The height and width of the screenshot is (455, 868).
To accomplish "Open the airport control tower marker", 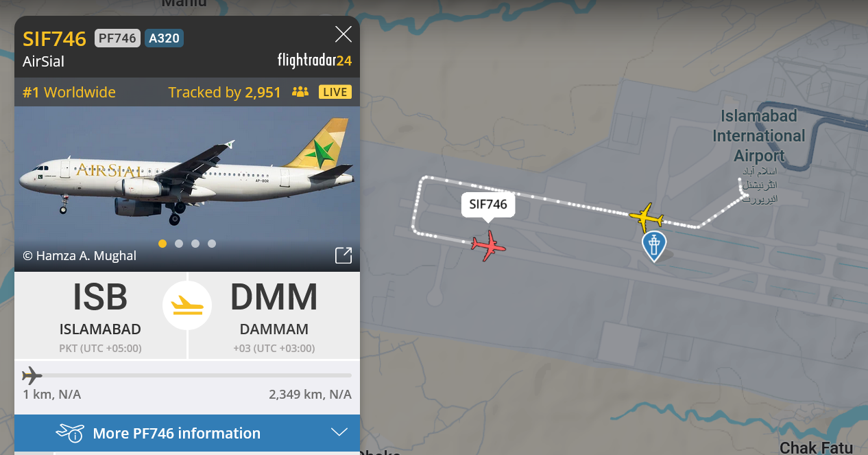I will tap(654, 246).
